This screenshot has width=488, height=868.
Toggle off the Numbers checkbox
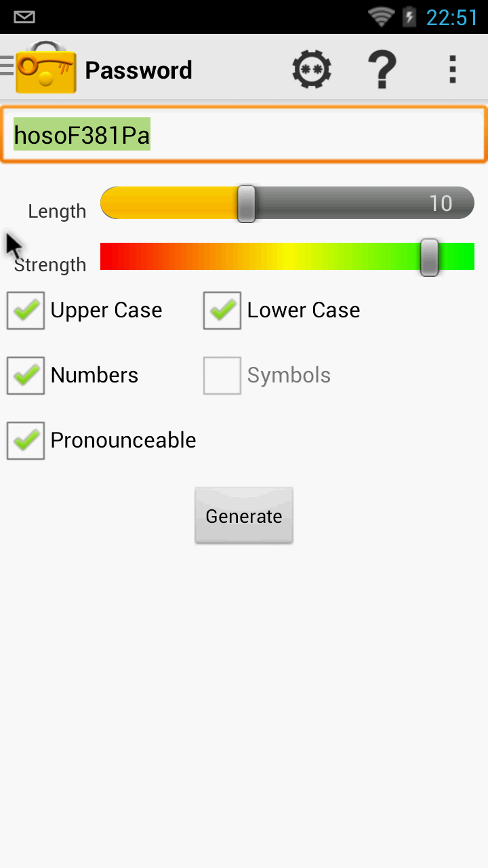tap(25, 375)
